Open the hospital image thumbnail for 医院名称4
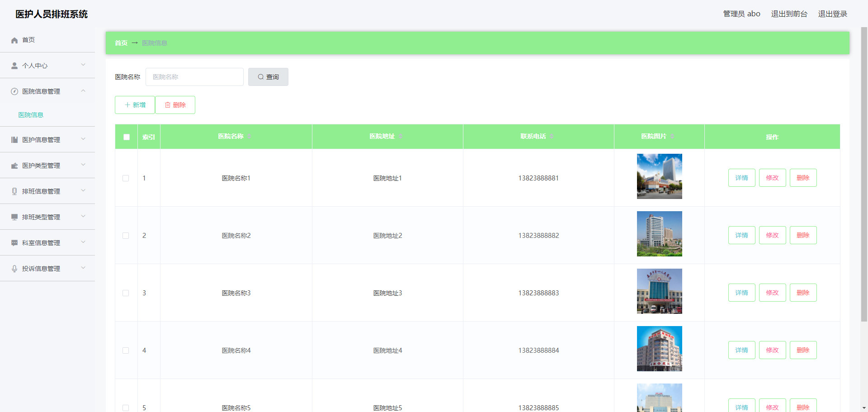This screenshot has height=412, width=868. point(659,349)
